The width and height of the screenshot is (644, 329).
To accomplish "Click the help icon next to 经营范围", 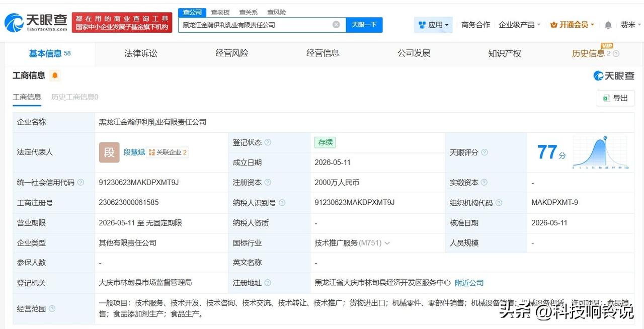I will pyautogui.click(x=52, y=308).
